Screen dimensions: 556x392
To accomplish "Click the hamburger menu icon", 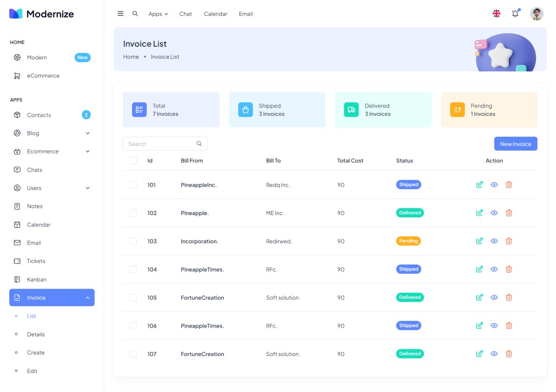I will pyautogui.click(x=120, y=14).
